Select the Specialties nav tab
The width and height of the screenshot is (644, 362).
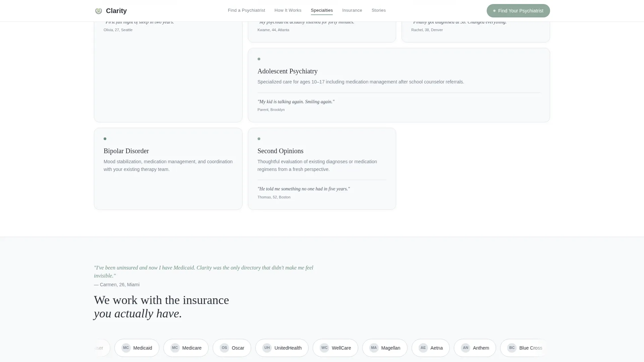point(322,10)
